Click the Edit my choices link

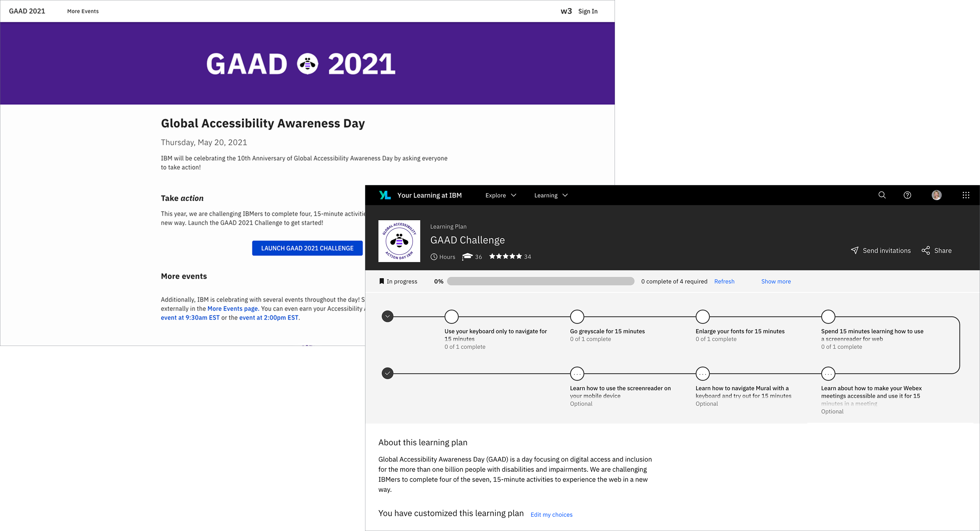coord(551,515)
